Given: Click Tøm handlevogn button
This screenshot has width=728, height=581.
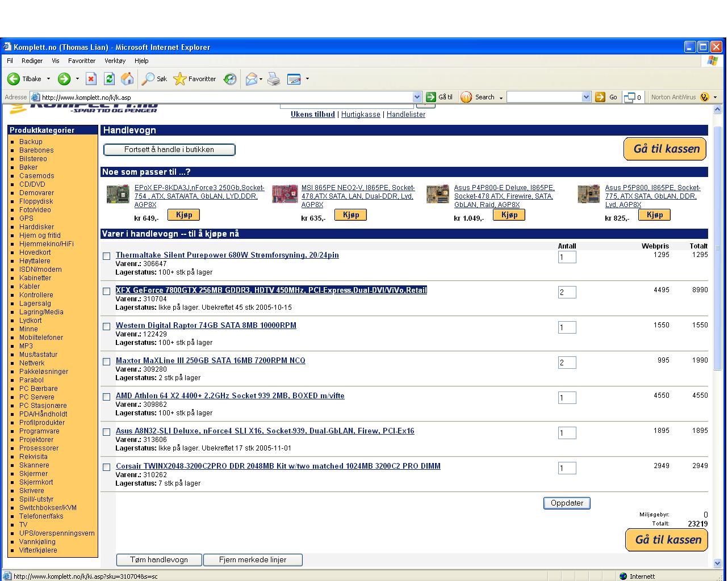Looking at the screenshot, I should [159, 560].
